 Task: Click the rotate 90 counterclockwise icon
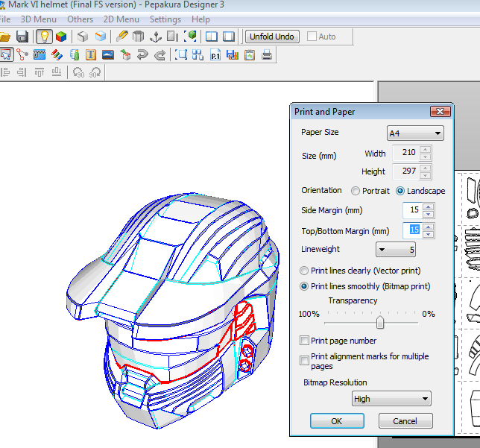coord(78,72)
